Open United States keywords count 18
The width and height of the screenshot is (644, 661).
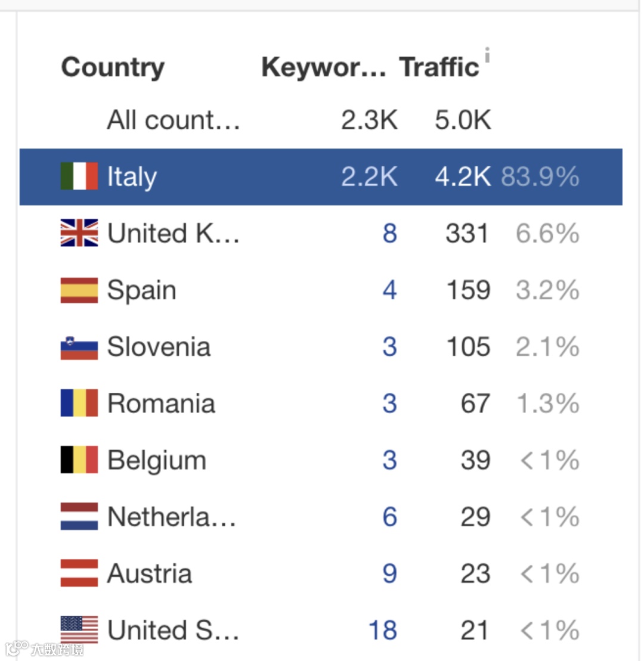point(383,630)
